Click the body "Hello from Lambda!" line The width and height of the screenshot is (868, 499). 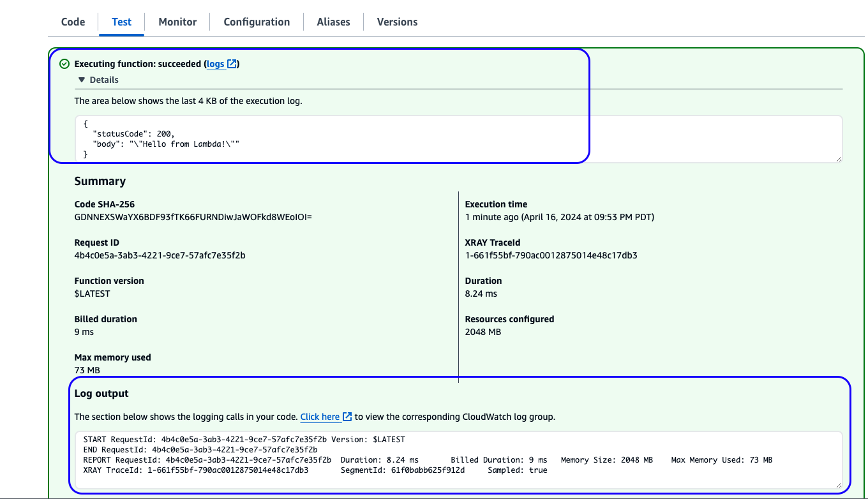click(x=166, y=144)
